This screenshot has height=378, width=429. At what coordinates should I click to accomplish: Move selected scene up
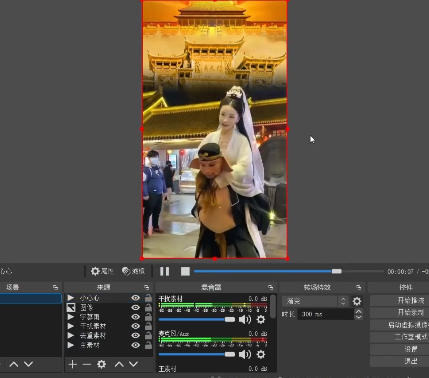coord(14,364)
